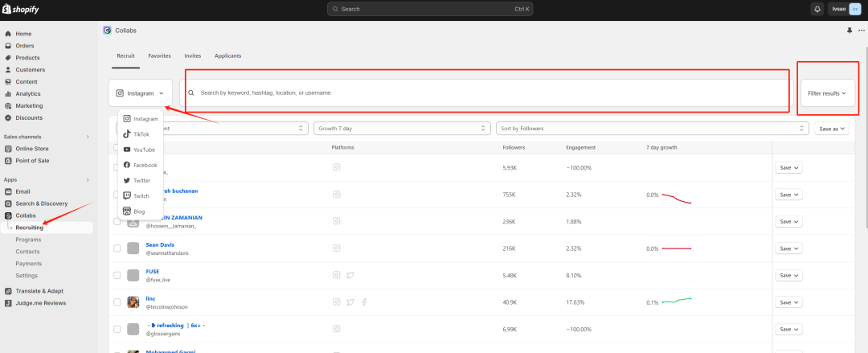Viewport: 868px width, 353px height.
Task: Open Online Store sales channel
Action: [x=31, y=149]
